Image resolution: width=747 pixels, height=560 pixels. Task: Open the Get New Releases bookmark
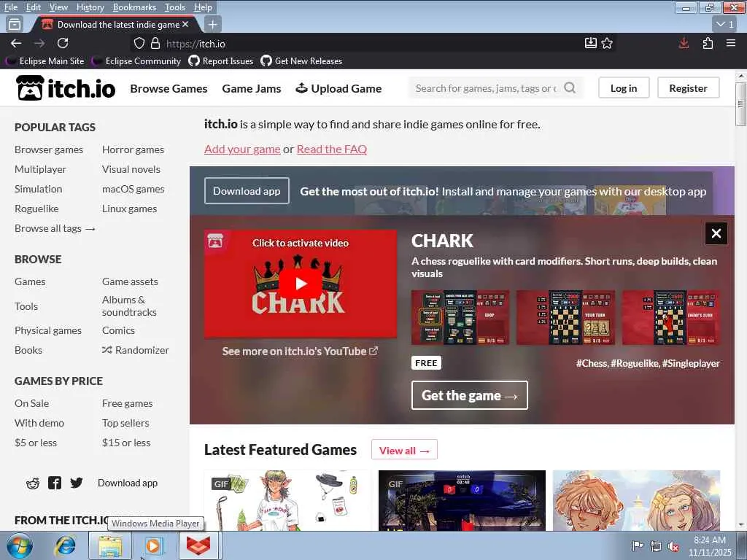click(301, 61)
